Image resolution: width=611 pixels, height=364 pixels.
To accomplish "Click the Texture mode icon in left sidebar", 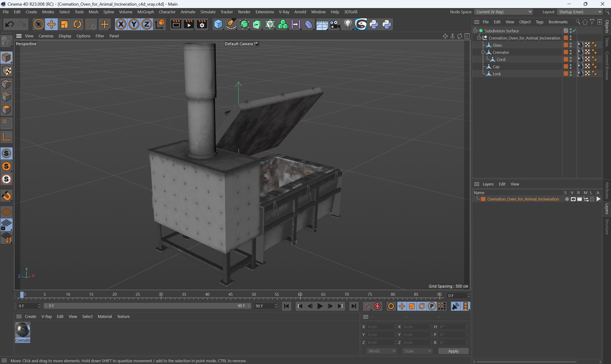I will 6,71.
